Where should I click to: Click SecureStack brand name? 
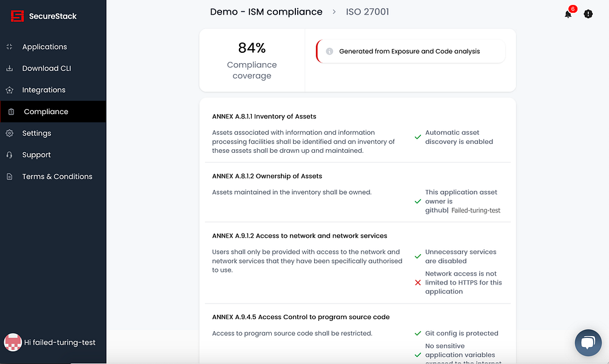tap(53, 16)
